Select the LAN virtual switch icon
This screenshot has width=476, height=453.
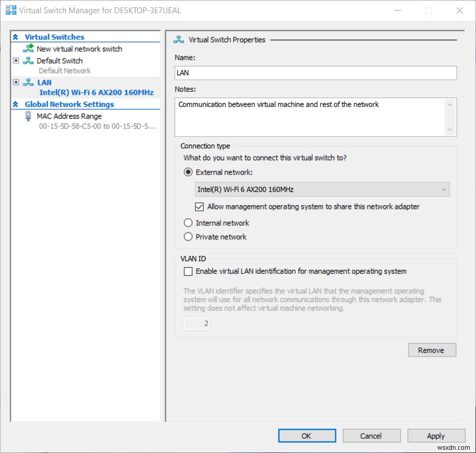27,82
